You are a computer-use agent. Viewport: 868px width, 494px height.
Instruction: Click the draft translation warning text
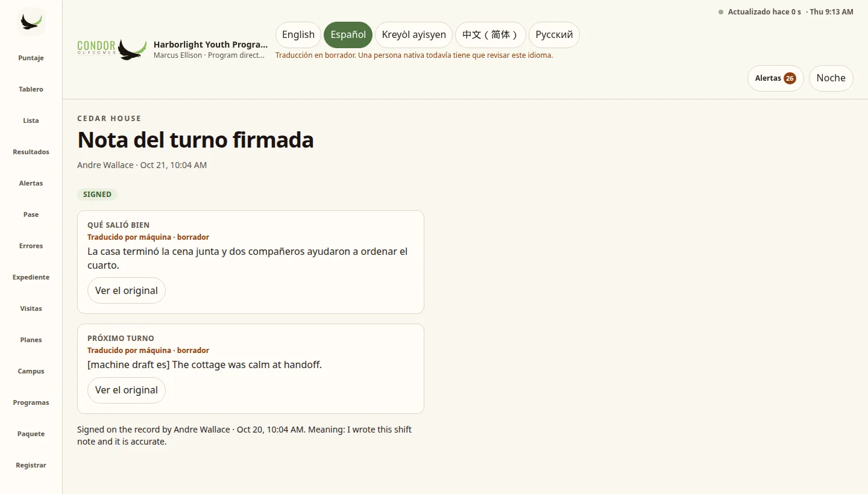click(x=414, y=55)
